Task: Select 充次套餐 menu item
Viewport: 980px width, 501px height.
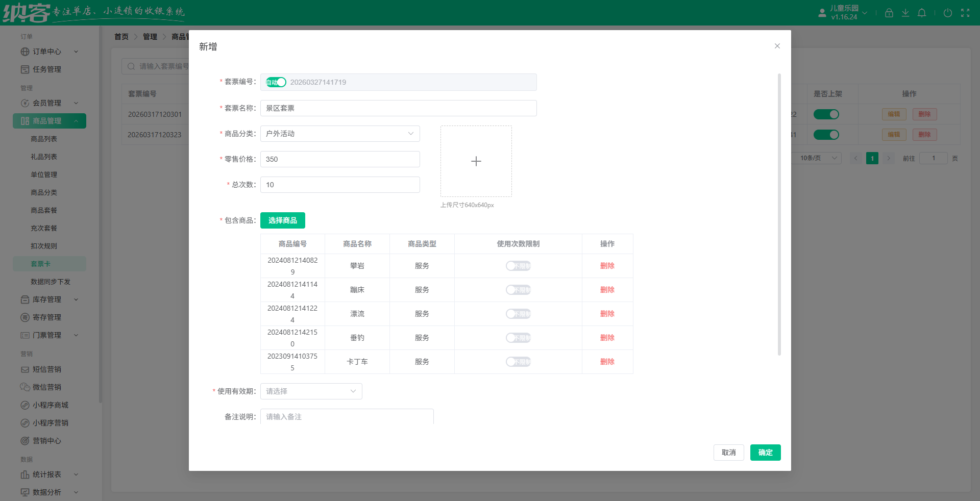Action: 44,228
